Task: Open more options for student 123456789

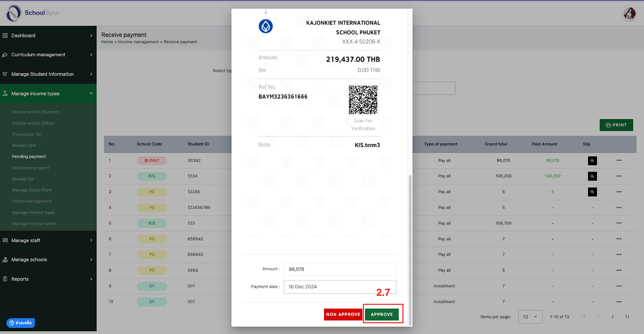Action: coord(619,208)
